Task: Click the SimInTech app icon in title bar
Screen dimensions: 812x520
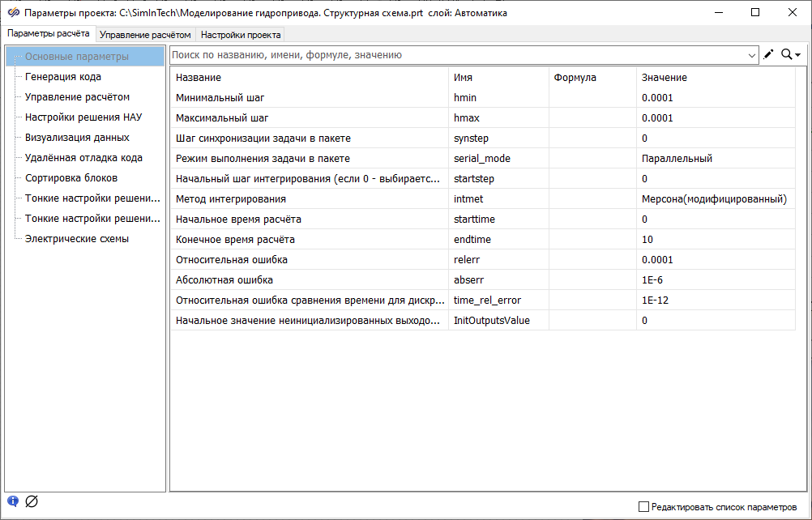Action: point(13,13)
